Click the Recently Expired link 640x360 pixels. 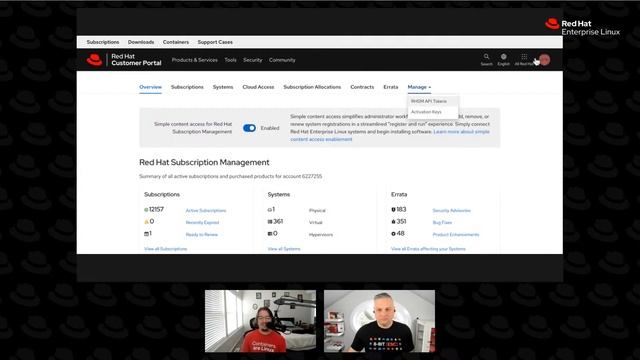(202, 222)
